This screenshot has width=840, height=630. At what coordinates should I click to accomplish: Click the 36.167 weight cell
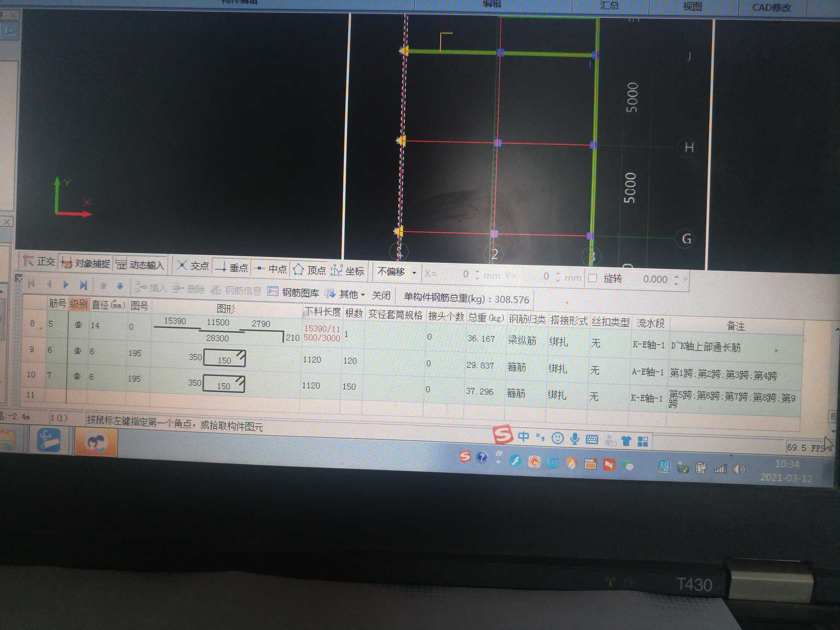(481, 339)
